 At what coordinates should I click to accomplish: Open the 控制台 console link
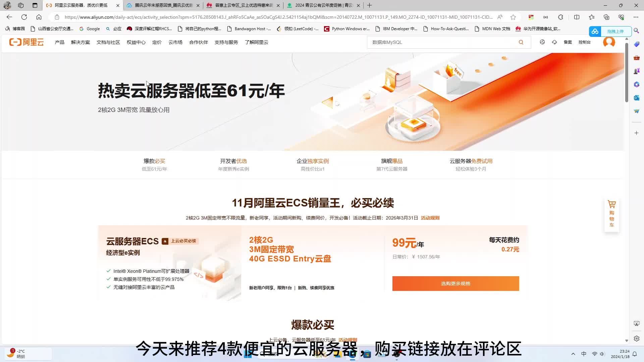coord(585,42)
